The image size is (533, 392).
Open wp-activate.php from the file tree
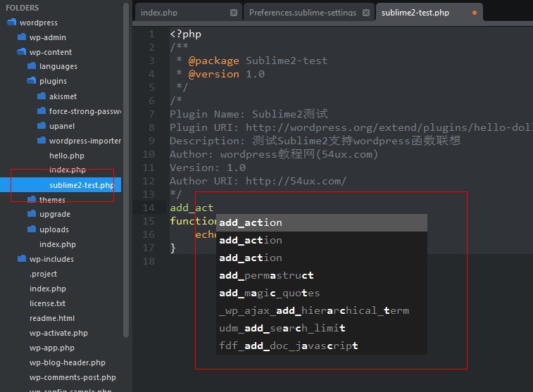pos(58,333)
